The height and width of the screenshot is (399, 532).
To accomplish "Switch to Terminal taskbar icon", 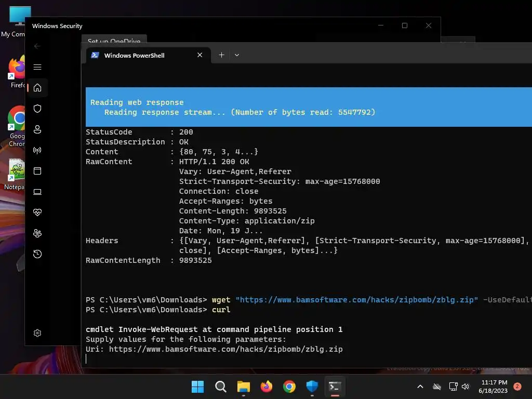I will (x=335, y=387).
